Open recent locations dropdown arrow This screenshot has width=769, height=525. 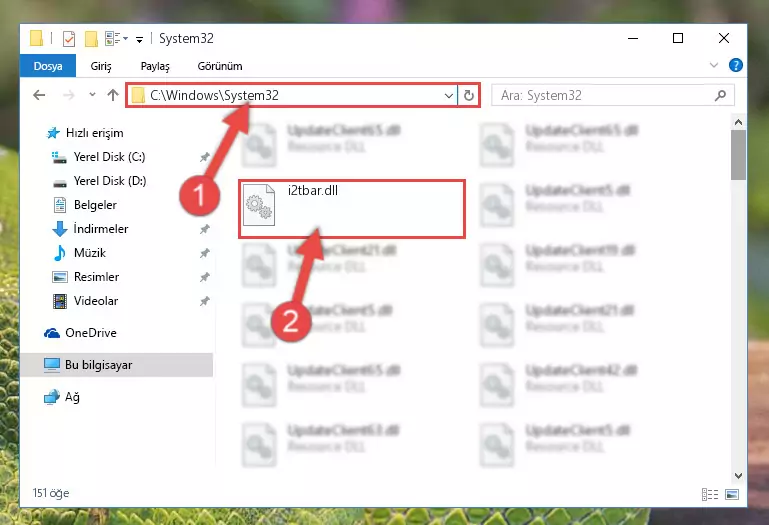(x=92, y=95)
